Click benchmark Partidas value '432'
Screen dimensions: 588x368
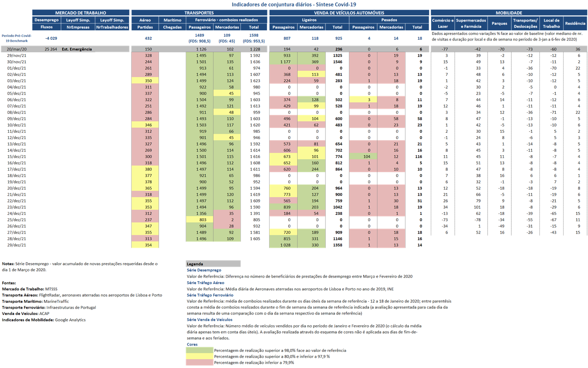(x=148, y=38)
